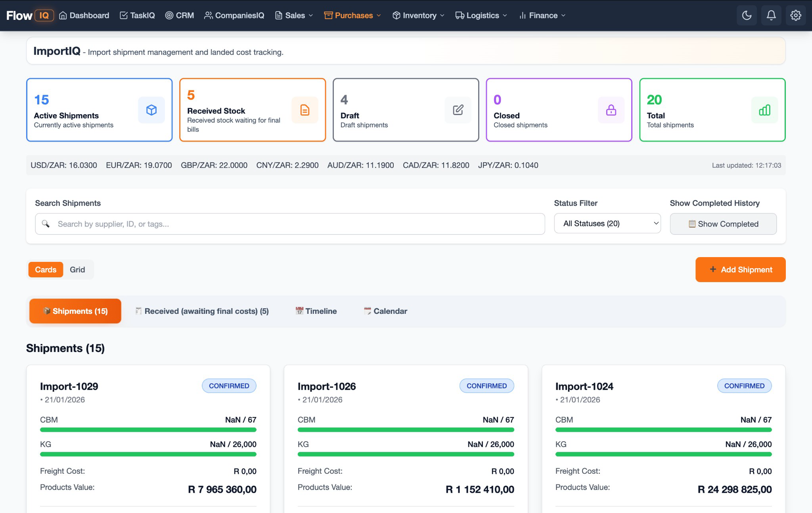Click the lock icon on the Closed card
812x513 pixels.
[611, 110]
